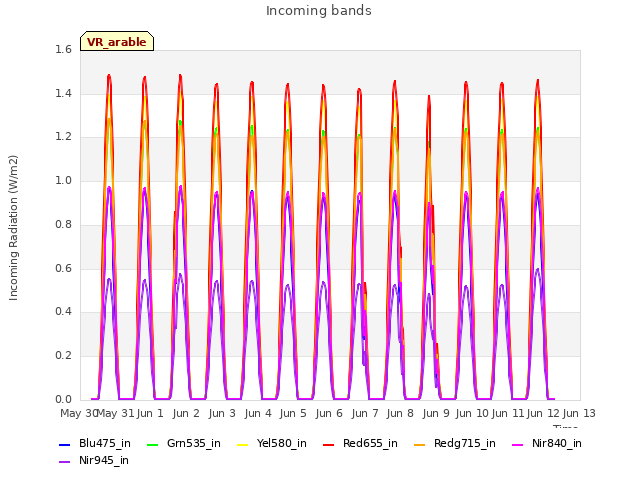Click the Incoming bands chart title
640x480 pixels.
click(319, 11)
